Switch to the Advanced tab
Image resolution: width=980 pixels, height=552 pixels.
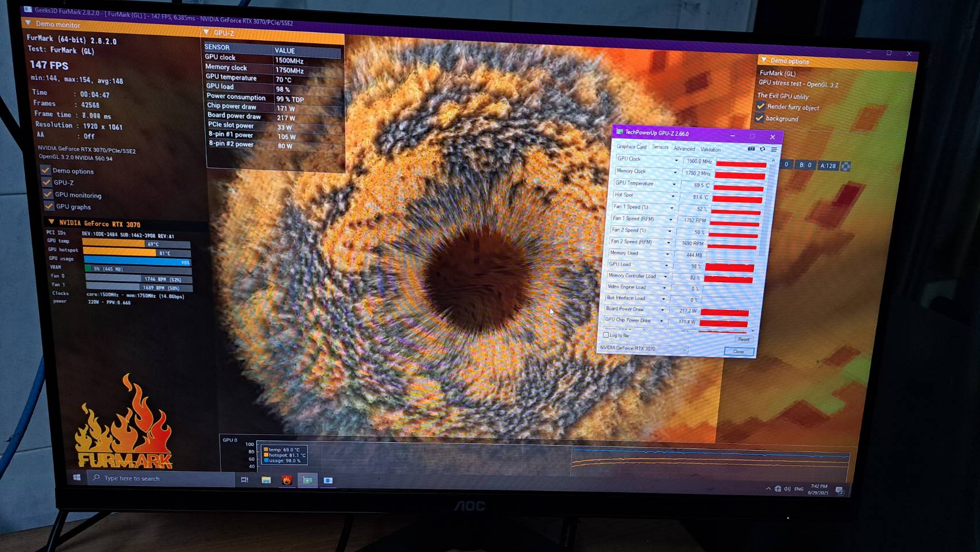point(684,148)
